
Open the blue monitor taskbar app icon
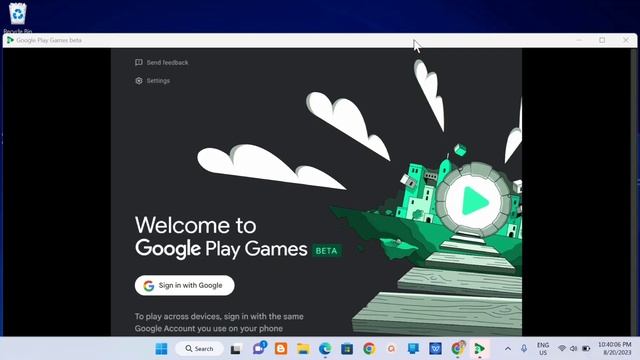[x=413, y=349]
